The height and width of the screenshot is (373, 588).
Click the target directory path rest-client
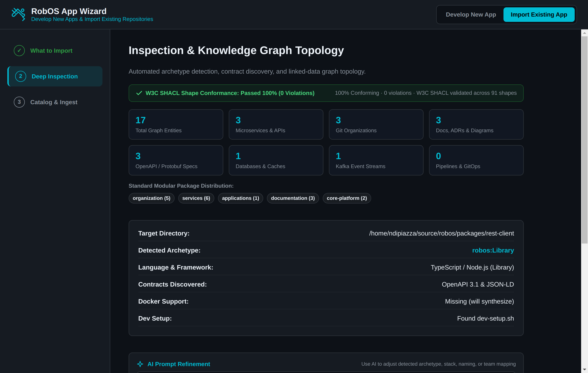[x=441, y=233]
